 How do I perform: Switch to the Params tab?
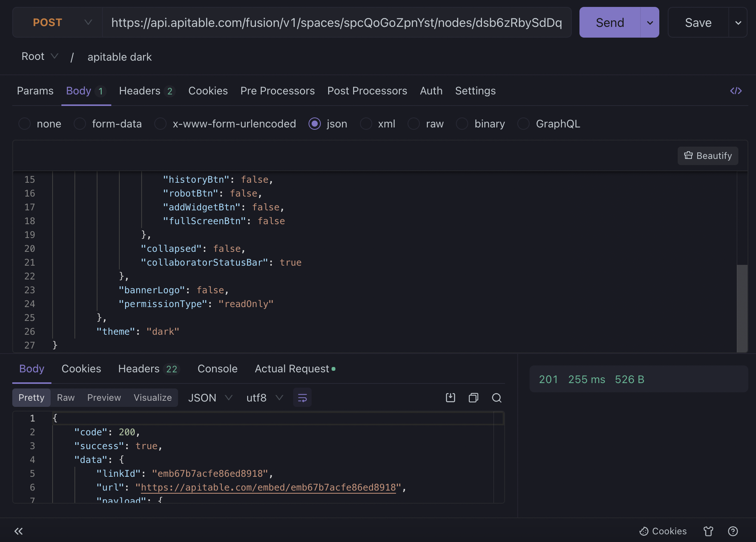35,91
